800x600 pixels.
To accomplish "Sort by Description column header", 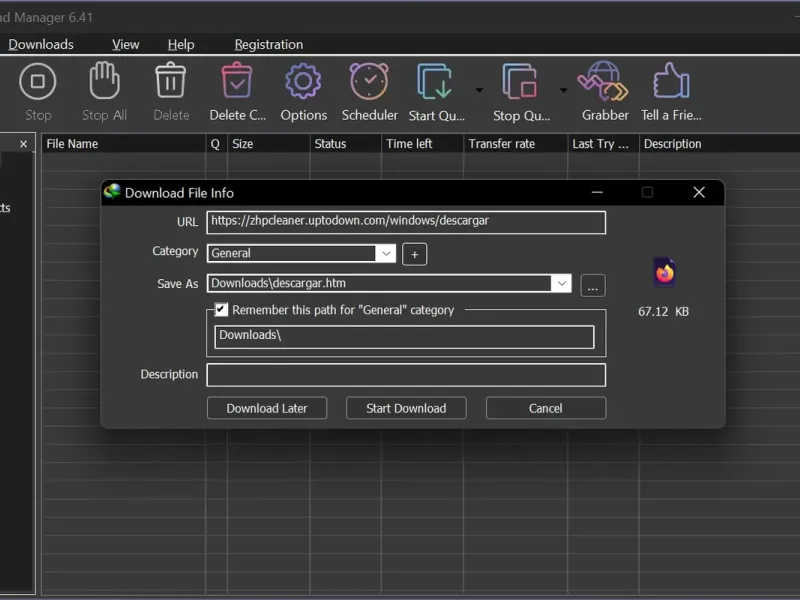I will tap(719, 144).
